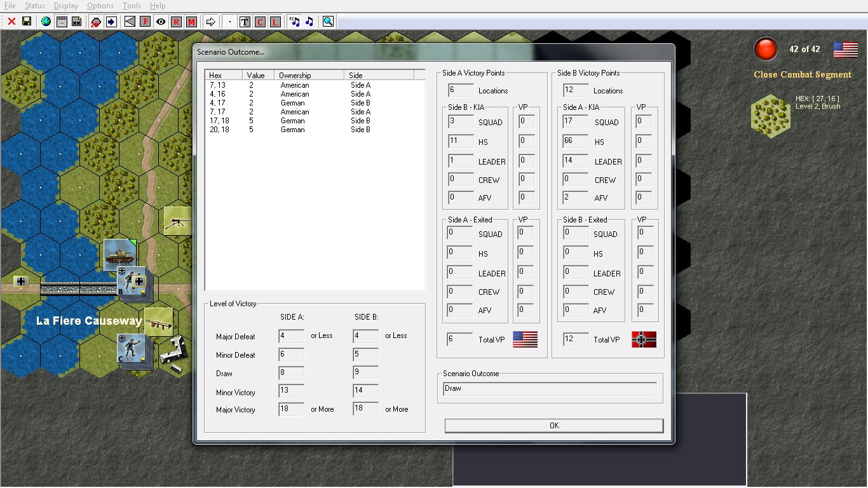Click the green globe toolbar icon
This screenshot has height=488, width=868.
point(46,22)
